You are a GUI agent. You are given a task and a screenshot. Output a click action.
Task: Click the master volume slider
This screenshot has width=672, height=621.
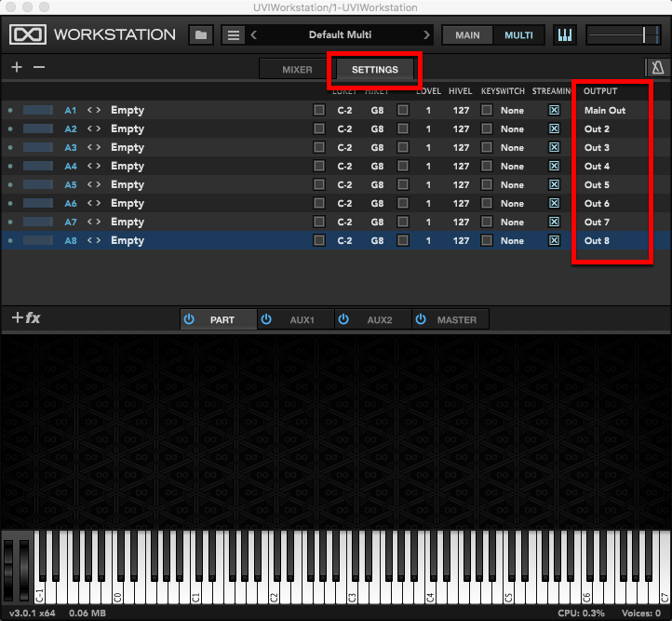624,34
